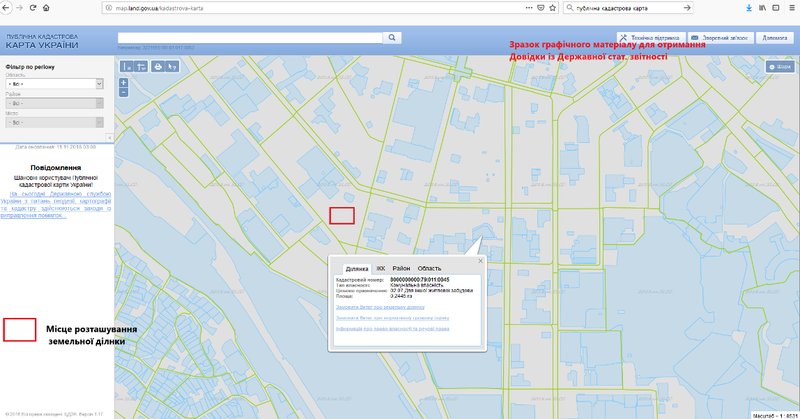Switch to the Область tab in popup

[429, 269]
